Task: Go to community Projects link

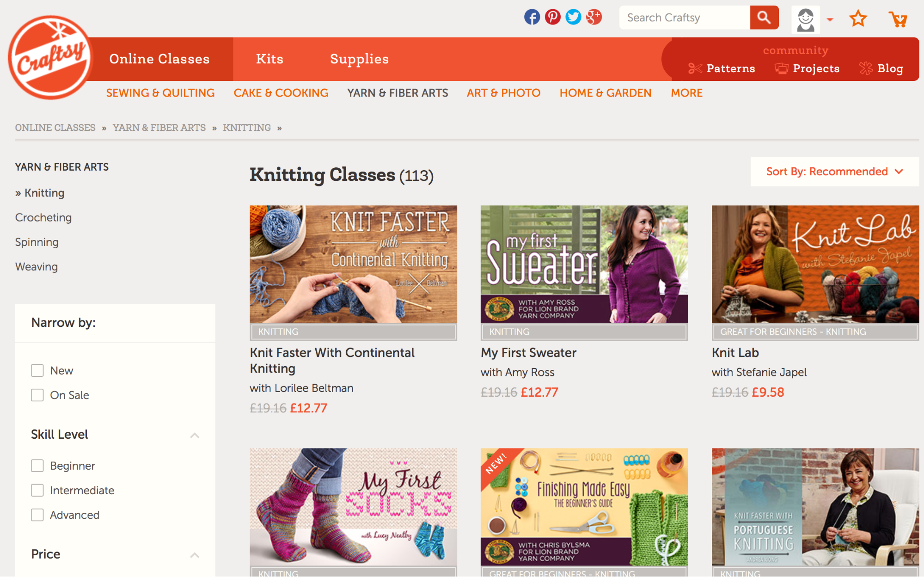Action: (x=816, y=68)
